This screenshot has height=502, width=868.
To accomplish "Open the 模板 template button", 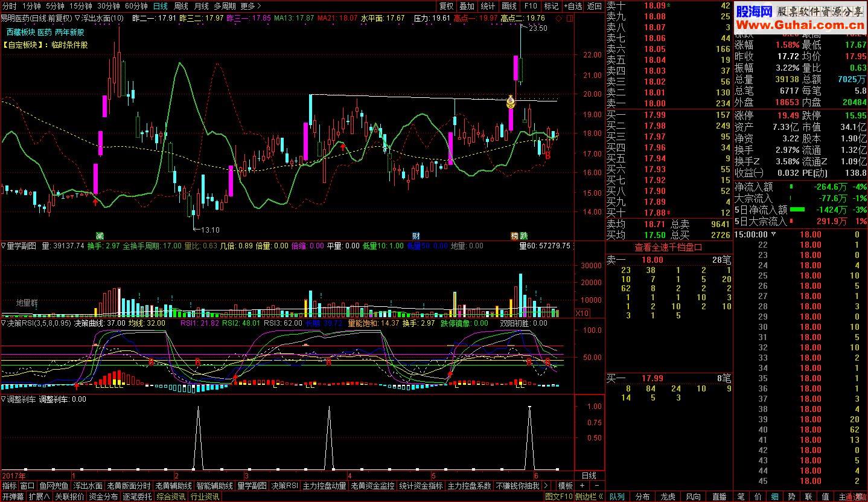I will (565, 486).
